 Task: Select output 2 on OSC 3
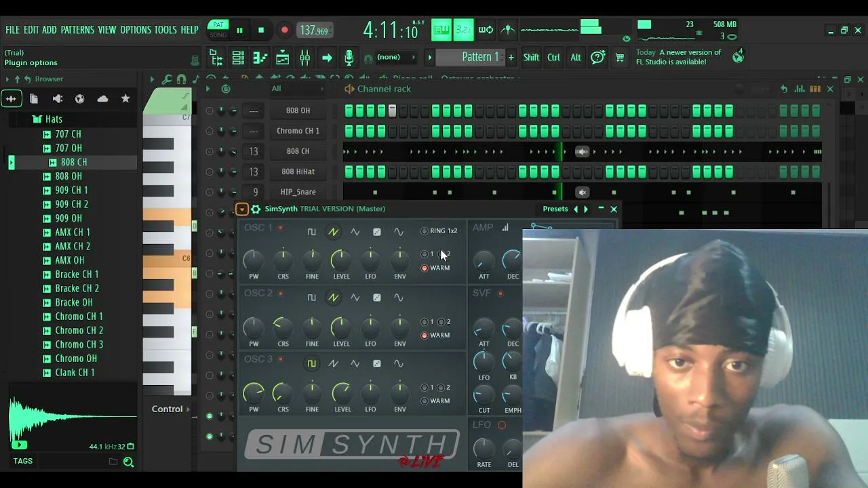[441, 388]
